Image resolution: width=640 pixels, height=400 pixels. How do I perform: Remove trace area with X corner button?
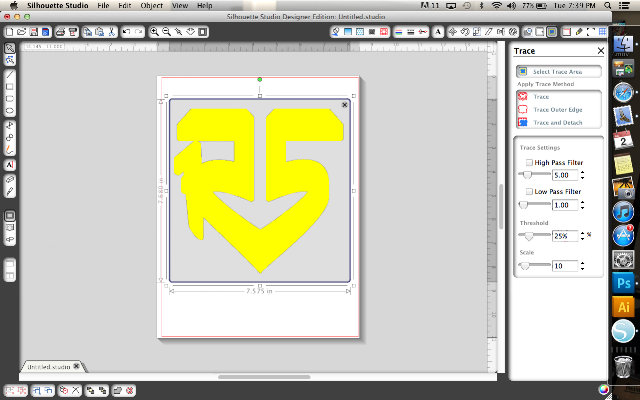[x=344, y=105]
